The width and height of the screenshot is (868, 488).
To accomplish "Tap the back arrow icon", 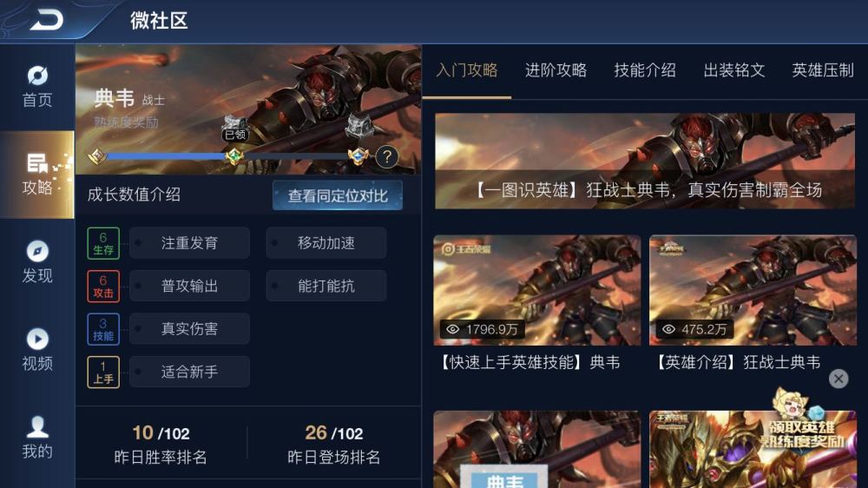I will click(x=47, y=21).
